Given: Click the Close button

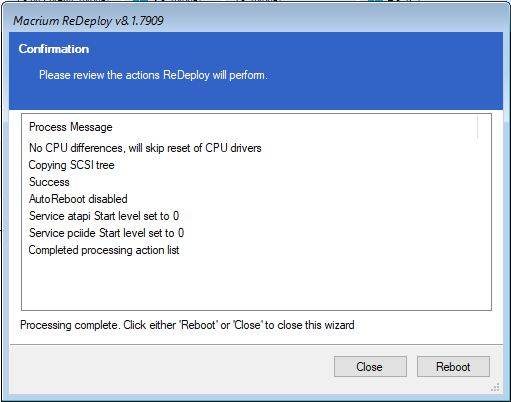Looking at the screenshot, I should tap(370, 367).
